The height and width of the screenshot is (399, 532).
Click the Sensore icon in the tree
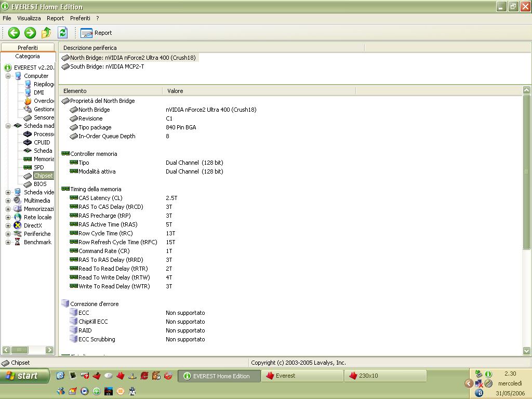click(28, 117)
